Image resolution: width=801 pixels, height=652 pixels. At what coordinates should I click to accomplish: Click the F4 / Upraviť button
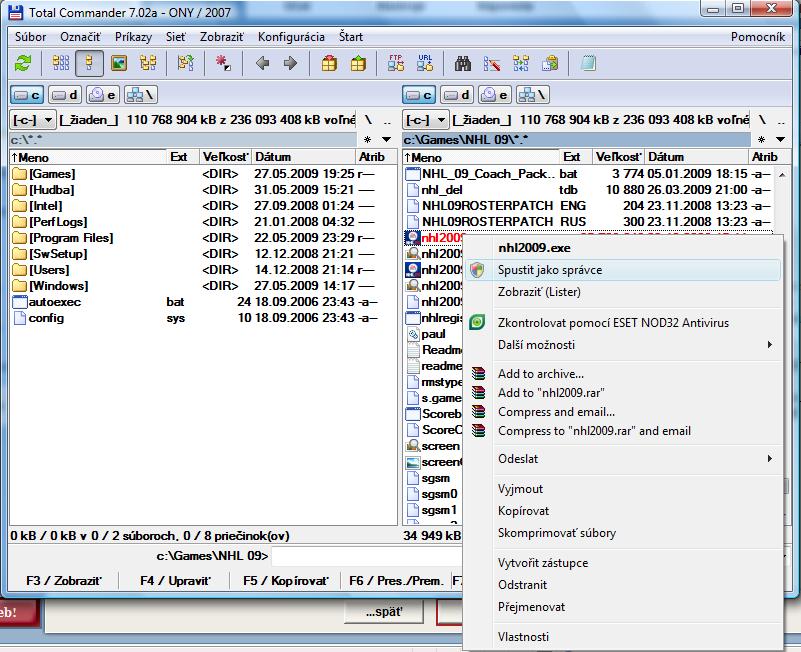(175, 581)
